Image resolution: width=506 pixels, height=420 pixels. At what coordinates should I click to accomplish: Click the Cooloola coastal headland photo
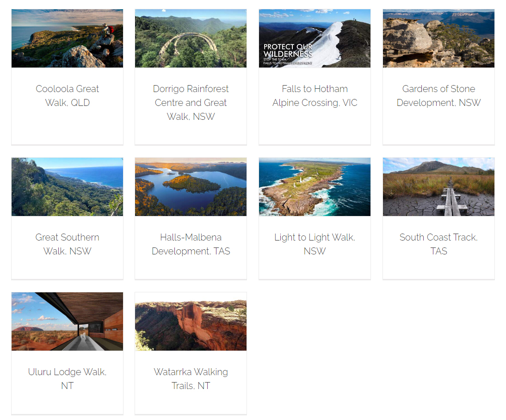pos(67,38)
